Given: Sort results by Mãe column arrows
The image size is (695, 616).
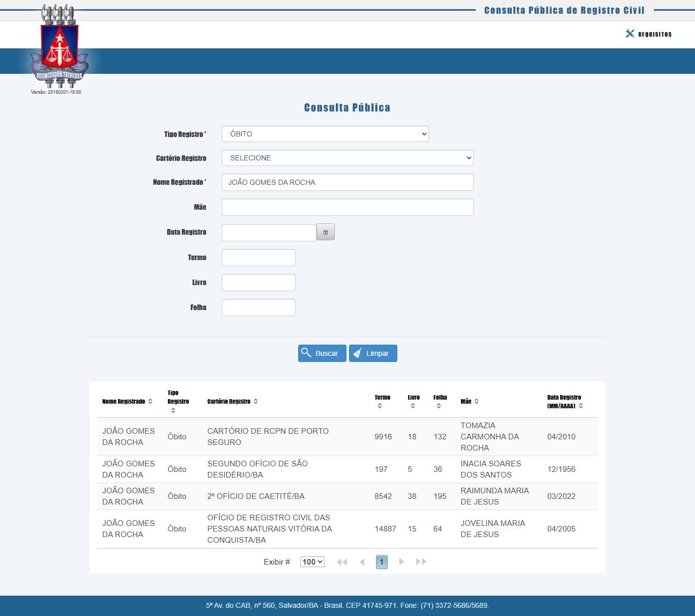Looking at the screenshot, I should point(476,402).
